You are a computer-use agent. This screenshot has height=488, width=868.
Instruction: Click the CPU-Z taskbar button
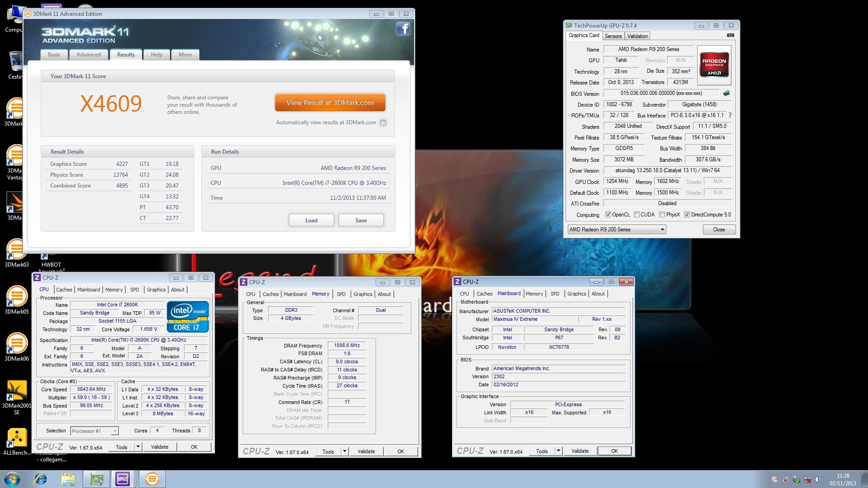pyautogui.click(x=123, y=479)
